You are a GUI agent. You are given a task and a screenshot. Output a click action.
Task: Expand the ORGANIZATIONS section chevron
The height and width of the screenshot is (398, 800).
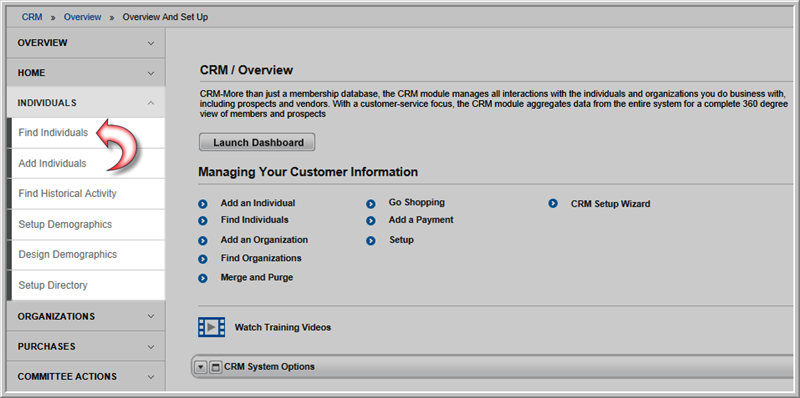(151, 316)
